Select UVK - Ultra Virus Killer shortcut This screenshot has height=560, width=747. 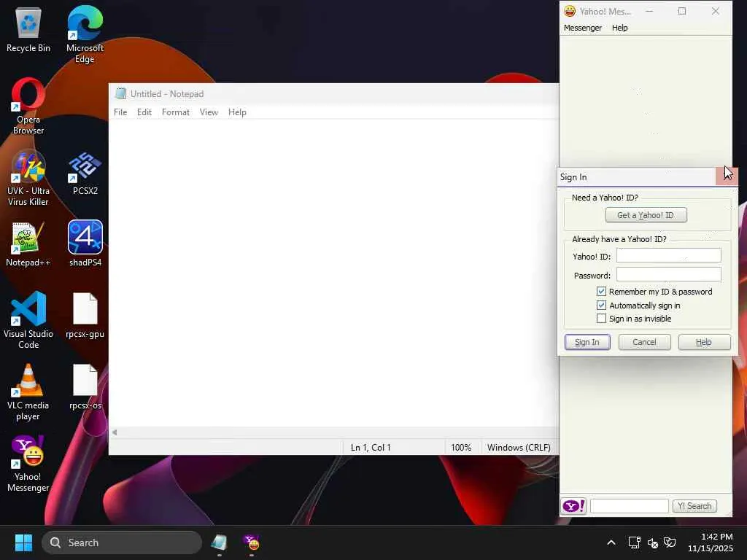(x=28, y=177)
